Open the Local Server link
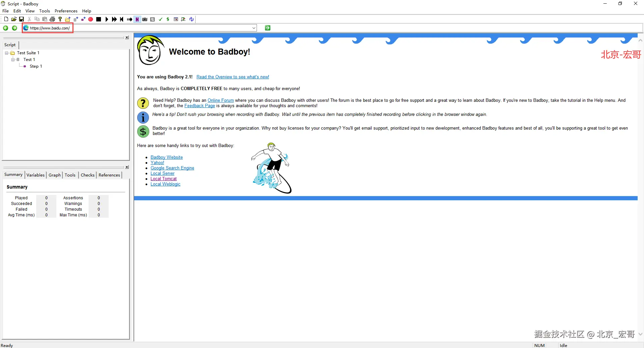 (x=162, y=173)
